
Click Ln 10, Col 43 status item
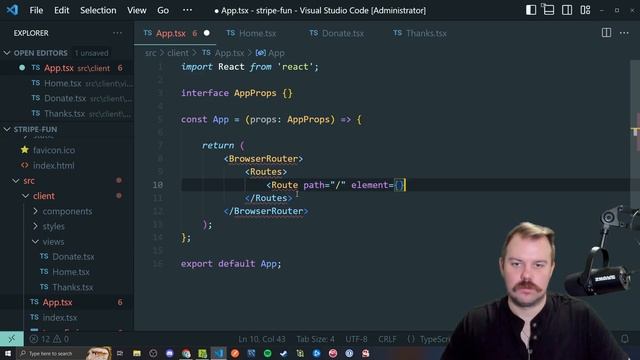coord(262,339)
